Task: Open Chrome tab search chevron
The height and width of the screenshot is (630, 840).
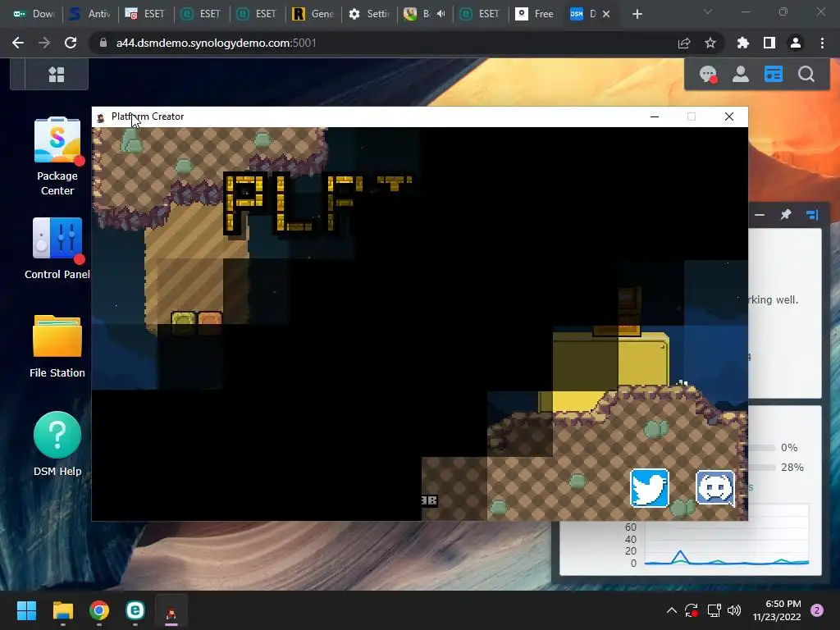Action: coord(708,12)
